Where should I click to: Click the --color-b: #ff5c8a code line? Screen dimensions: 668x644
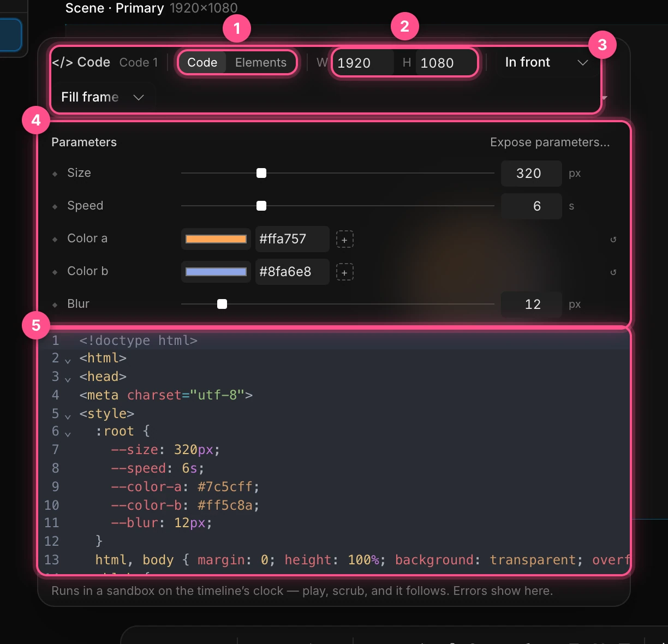click(185, 505)
